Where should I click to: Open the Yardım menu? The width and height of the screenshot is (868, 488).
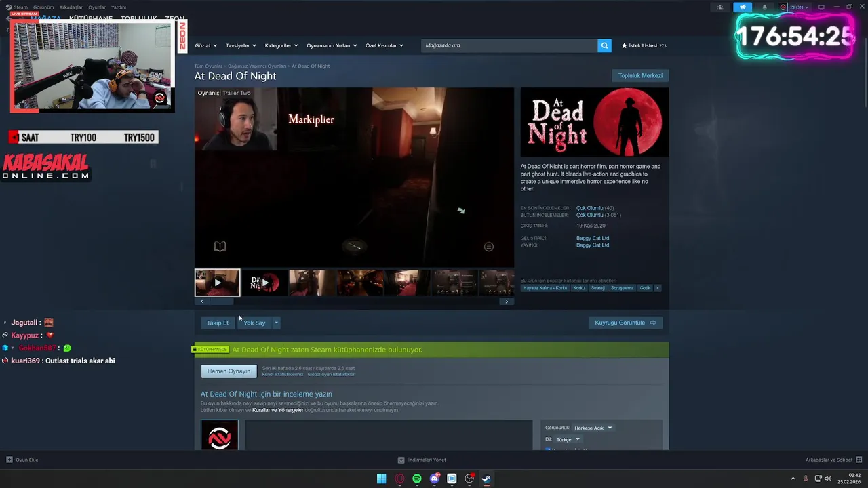pyautogui.click(x=119, y=7)
